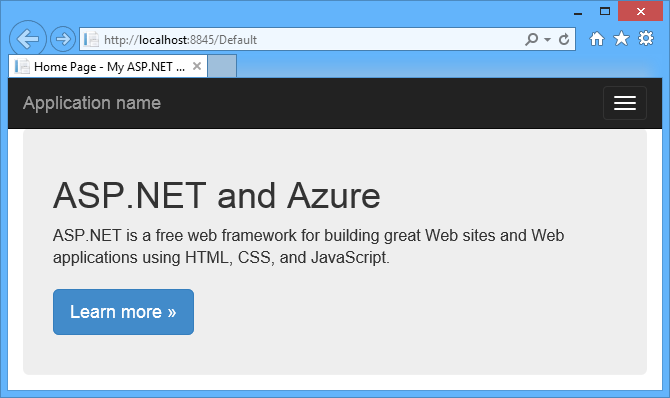Close the browser window with red X
The width and height of the screenshot is (670, 398).
coord(641,12)
